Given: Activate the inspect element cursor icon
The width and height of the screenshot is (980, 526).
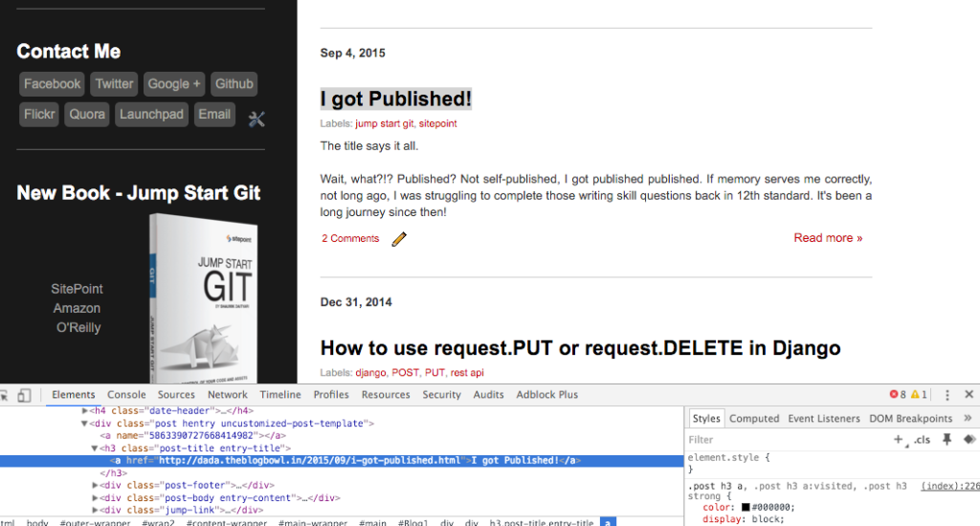Looking at the screenshot, I should (x=4, y=395).
